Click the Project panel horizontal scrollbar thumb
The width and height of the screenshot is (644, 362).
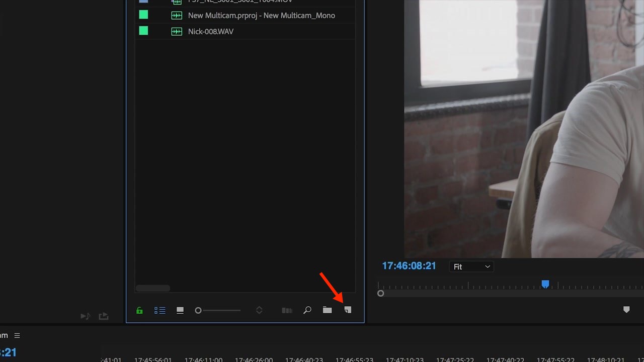[153, 288]
